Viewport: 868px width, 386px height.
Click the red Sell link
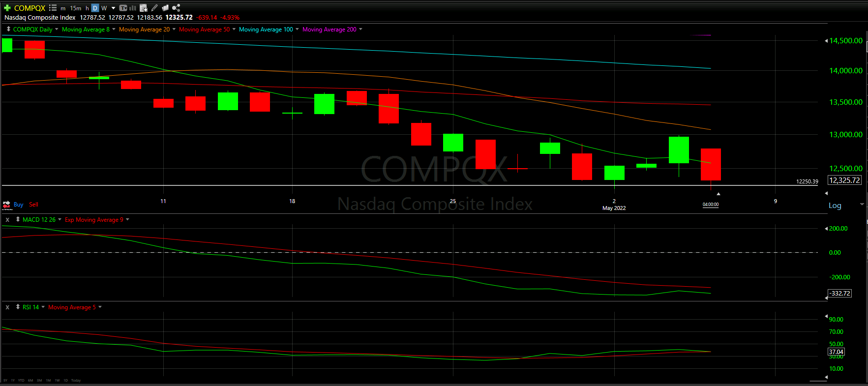click(33, 205)
